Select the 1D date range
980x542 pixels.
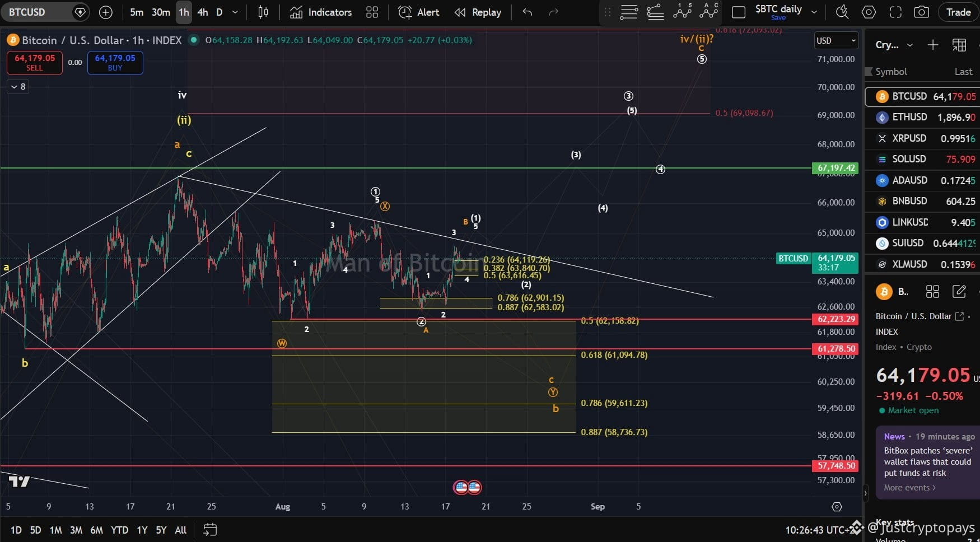coord(16,530)
